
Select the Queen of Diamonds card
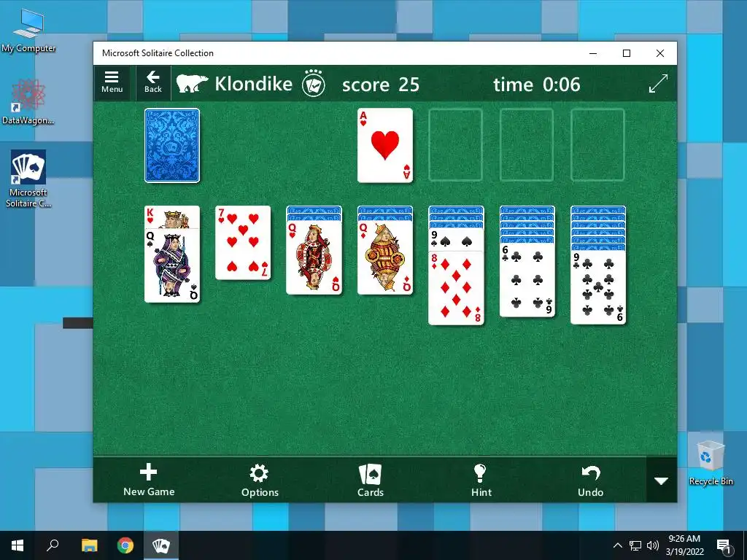point(385,257)
